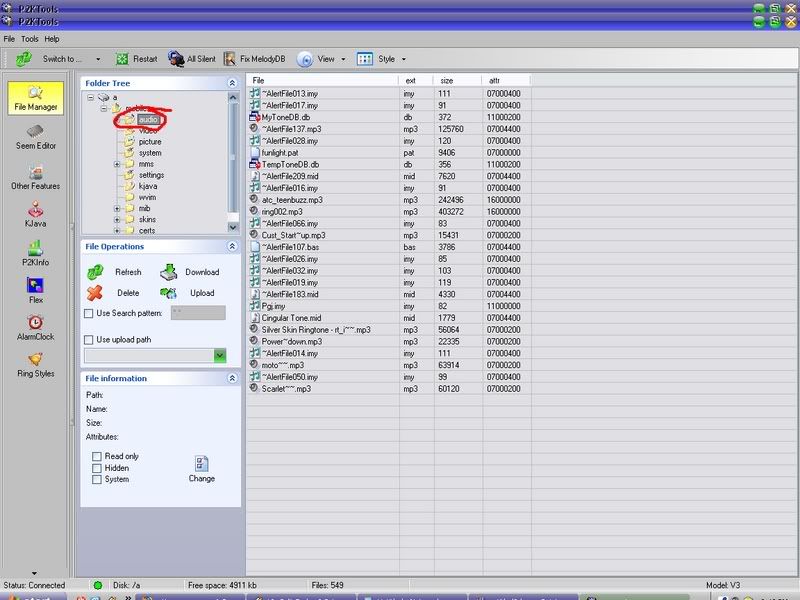Select the ring002.mp3 file icon
The height and width of the screenshot is (600, 800).
click(254, 211)
